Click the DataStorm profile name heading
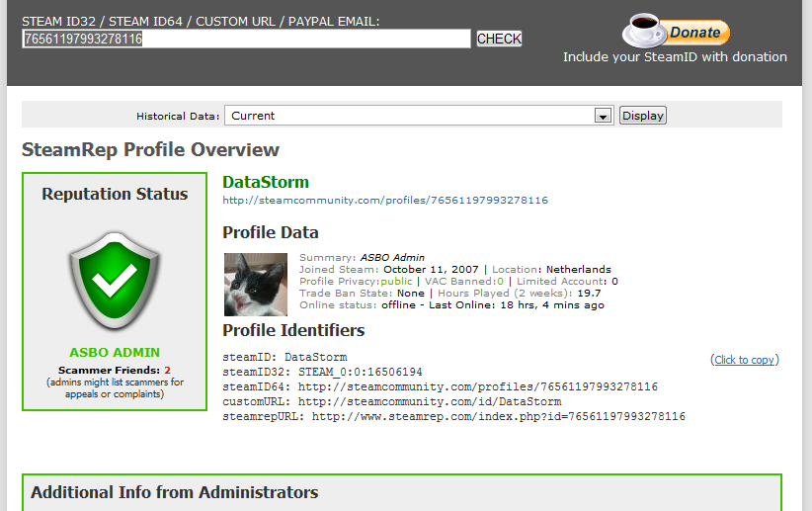This screenshot has width=812, height=511. 266,182
